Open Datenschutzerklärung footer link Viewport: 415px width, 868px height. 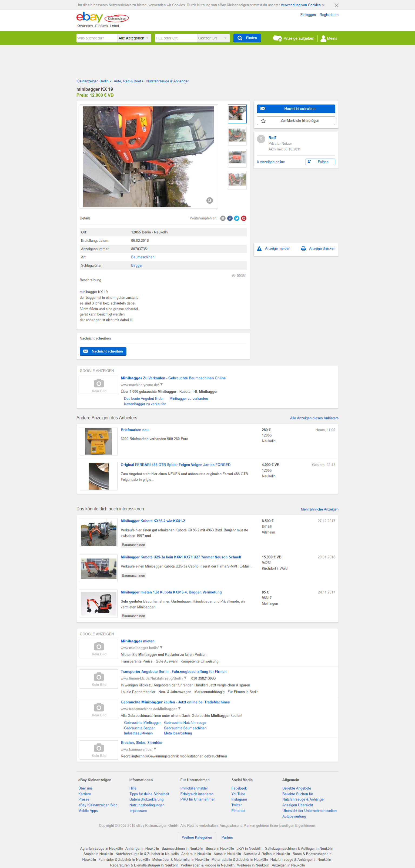(146, 800)
